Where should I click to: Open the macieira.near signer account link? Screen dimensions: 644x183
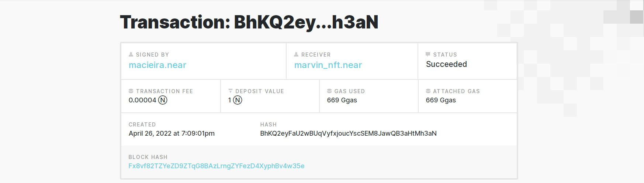click(x=157, y=65)
